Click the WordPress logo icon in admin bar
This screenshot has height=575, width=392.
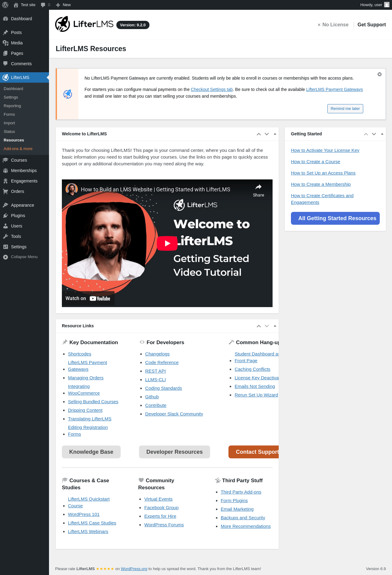coord(5,5)
